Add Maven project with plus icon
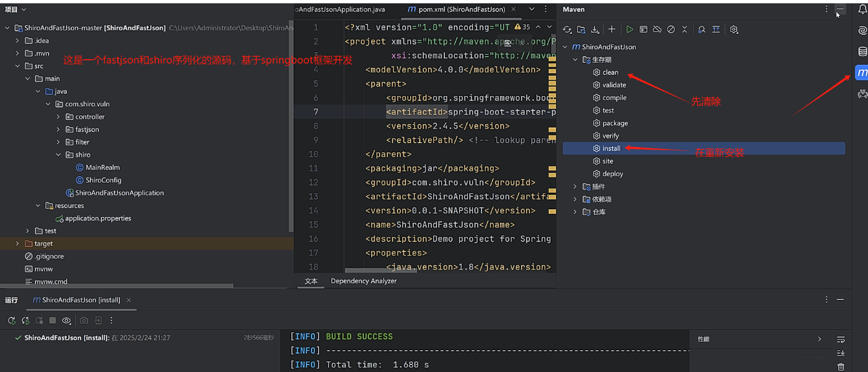868x372 pixels. pyautogui.click(x=612, y=30)
